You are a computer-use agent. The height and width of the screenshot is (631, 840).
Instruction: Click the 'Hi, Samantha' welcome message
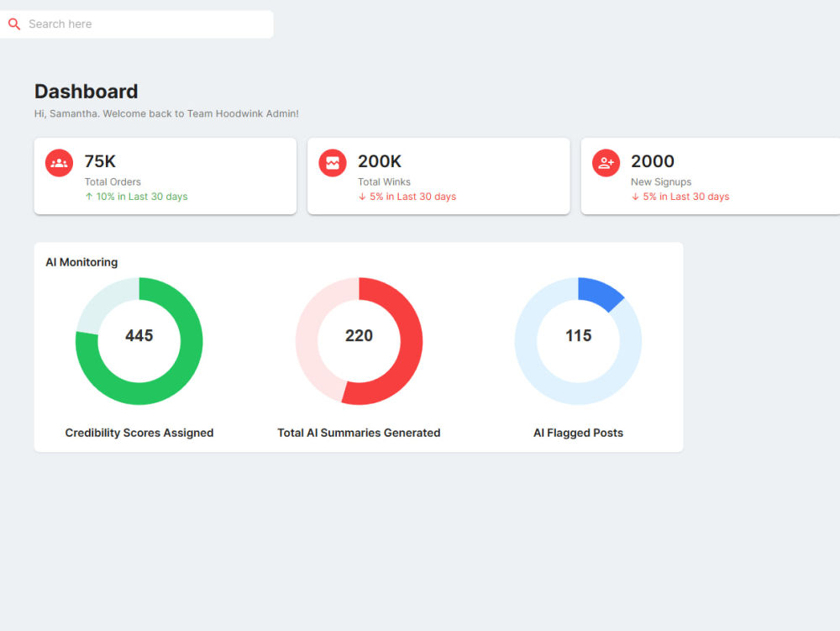click(166, 113)
